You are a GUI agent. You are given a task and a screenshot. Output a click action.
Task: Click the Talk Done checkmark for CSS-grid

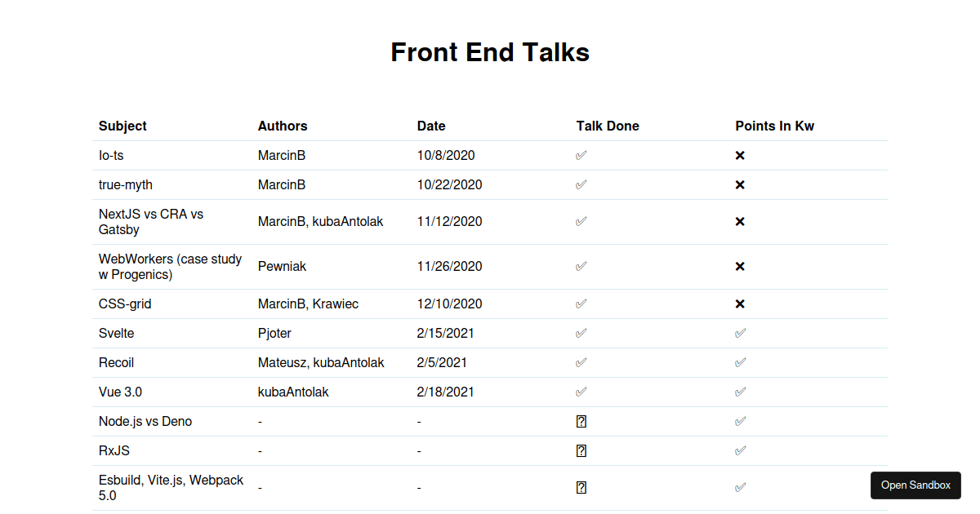pos(581,304)
